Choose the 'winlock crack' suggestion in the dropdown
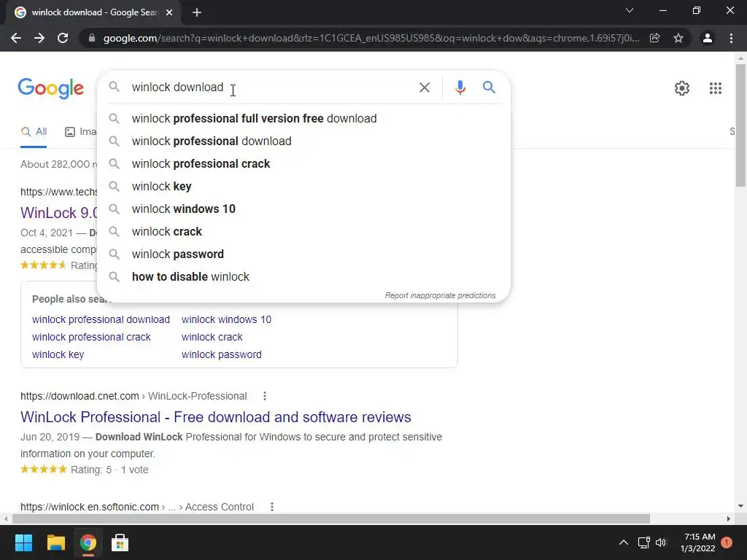Screen dimensions: 747x560 pos(303,231)
